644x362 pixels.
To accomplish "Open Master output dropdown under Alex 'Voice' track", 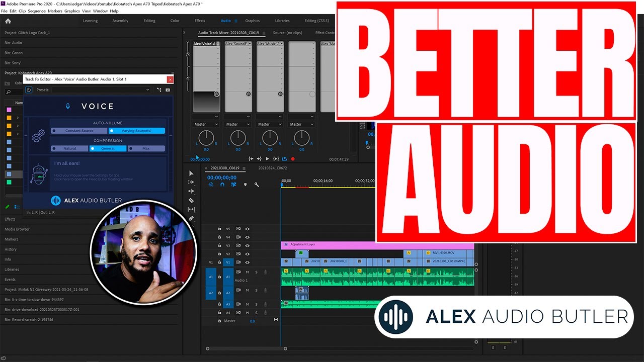I will pos(206,124).
